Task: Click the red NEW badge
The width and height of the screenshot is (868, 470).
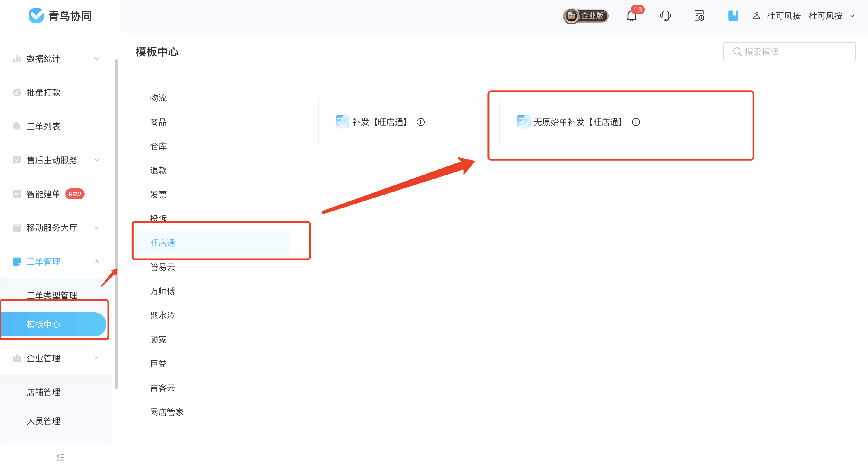Action: 75,194
